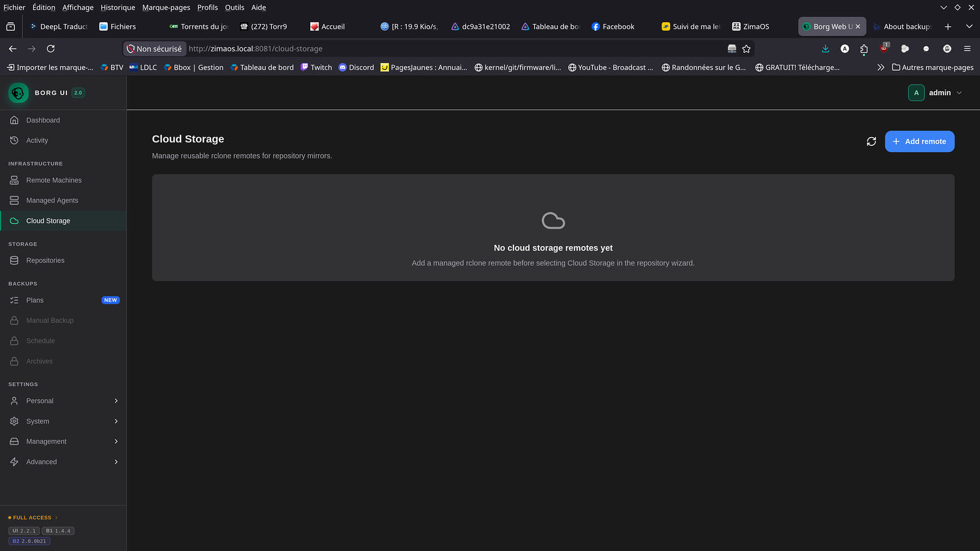Open the Historique menu
This screenshot has height=551, width=980.
(x=118, y=8)
